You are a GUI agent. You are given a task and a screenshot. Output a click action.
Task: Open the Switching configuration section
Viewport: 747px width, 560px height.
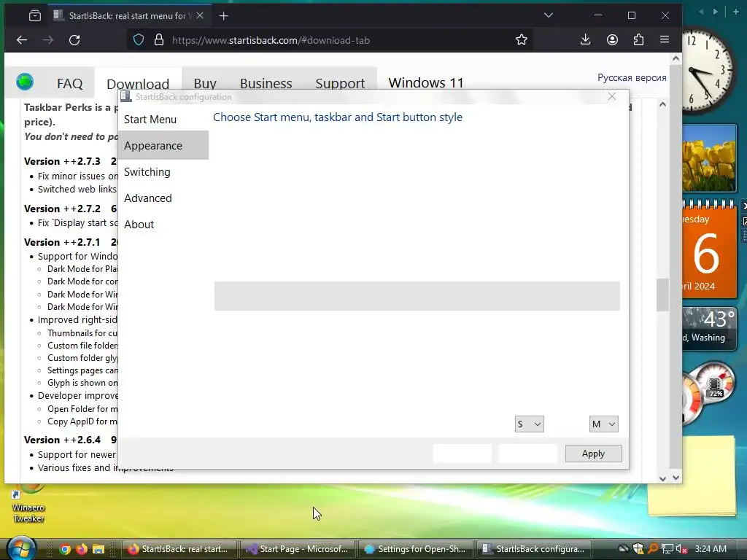pos(163,172)
